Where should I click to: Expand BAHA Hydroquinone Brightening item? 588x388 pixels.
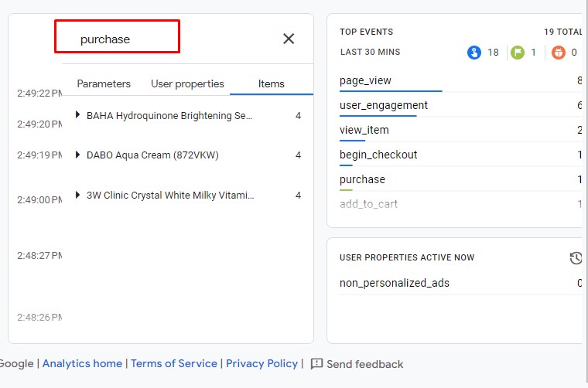pyautogui.click(x=77, y=115)
